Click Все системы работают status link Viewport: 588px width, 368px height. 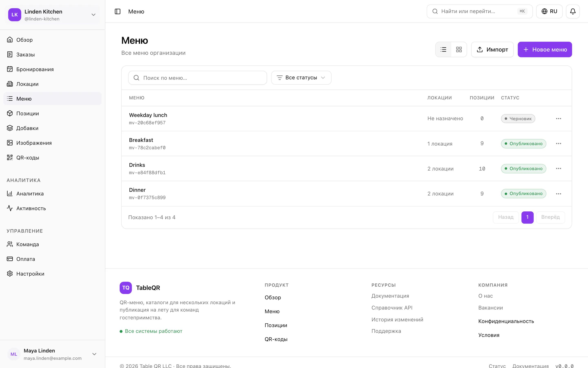(151, 331)
